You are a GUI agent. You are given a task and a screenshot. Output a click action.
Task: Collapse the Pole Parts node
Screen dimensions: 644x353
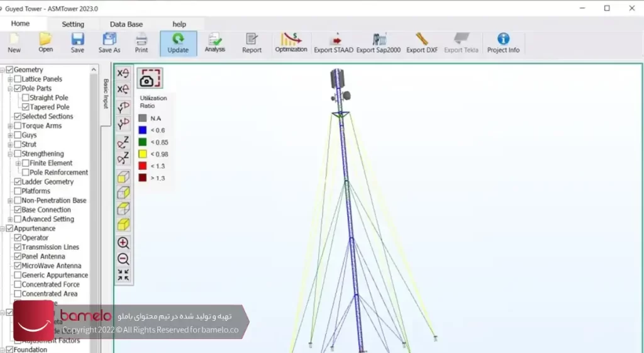pos(10,88)
